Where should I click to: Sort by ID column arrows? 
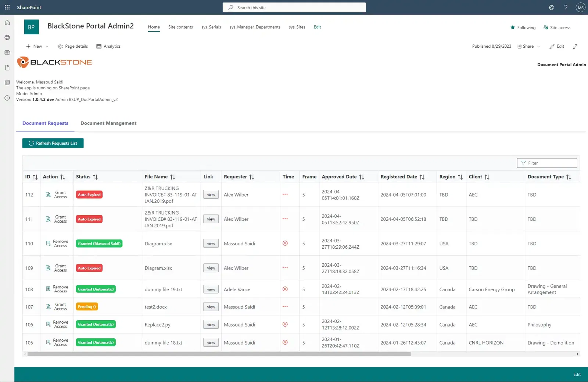(35, 177)
